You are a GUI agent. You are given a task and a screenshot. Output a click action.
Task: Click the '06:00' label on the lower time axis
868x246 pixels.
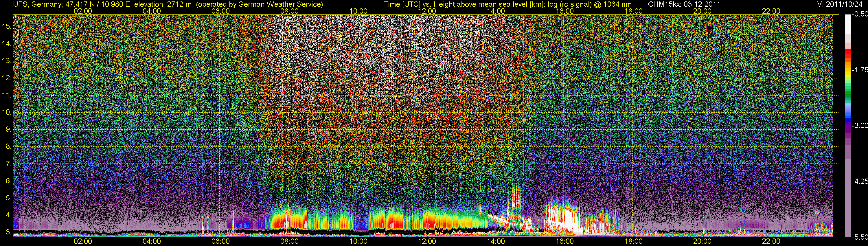pyautogui.click(x=220, y=241)
